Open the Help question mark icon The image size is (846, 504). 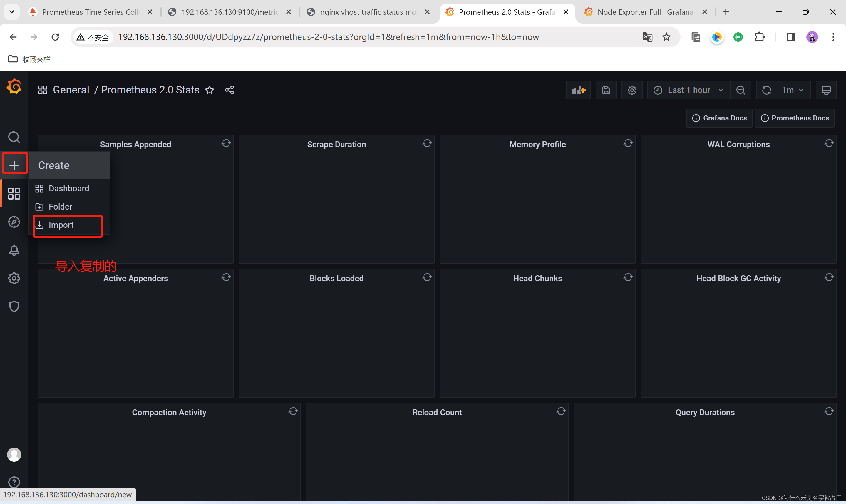coord(14,482)
